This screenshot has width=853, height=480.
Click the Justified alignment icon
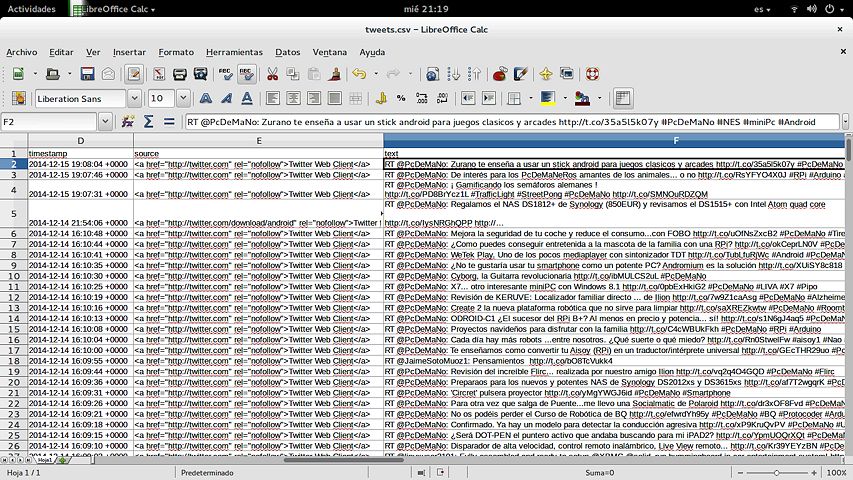point(335,99)
